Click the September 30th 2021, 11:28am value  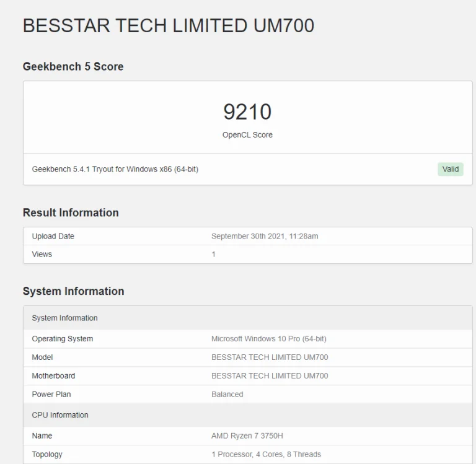tap(265, 236)
